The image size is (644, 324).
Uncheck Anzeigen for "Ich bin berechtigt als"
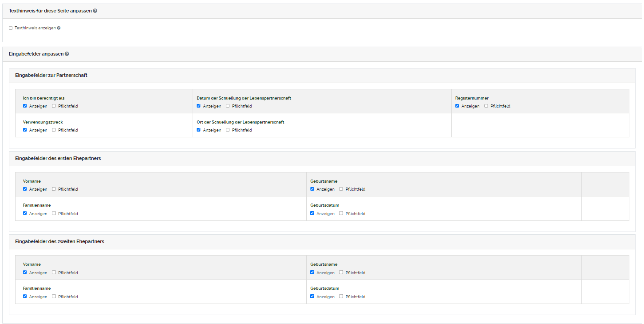(25, 105)
